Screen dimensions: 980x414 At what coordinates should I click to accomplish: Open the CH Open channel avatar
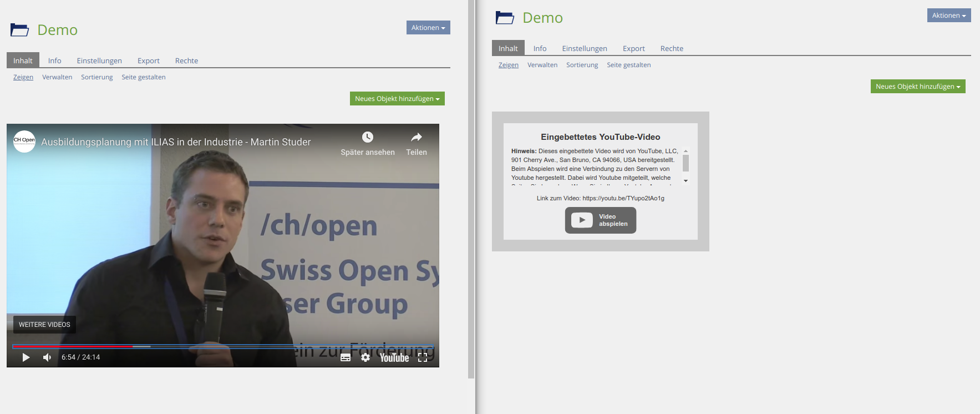[24, 142]
